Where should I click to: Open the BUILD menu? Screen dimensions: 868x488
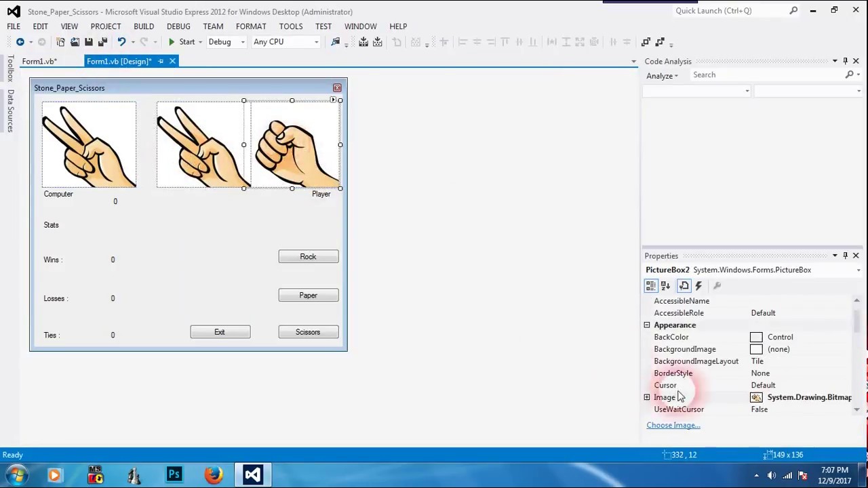144,26
